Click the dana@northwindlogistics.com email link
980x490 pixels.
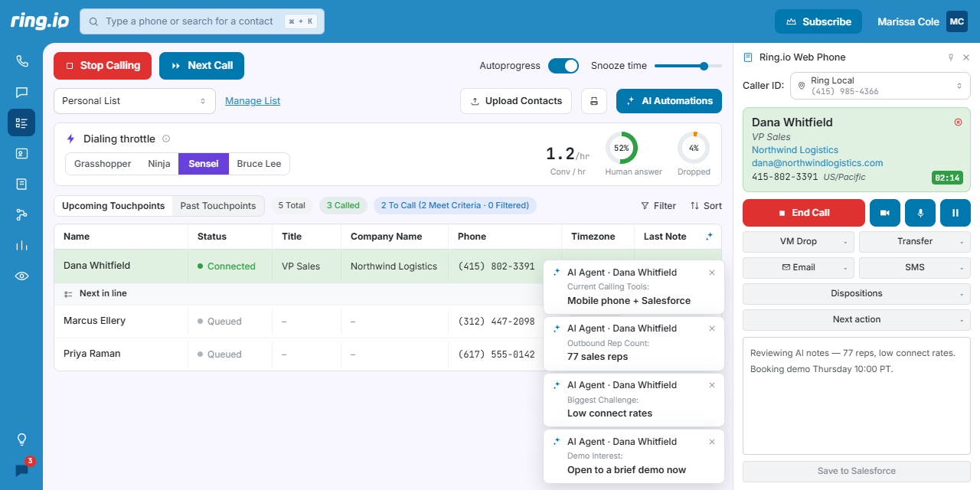(817, 163)
